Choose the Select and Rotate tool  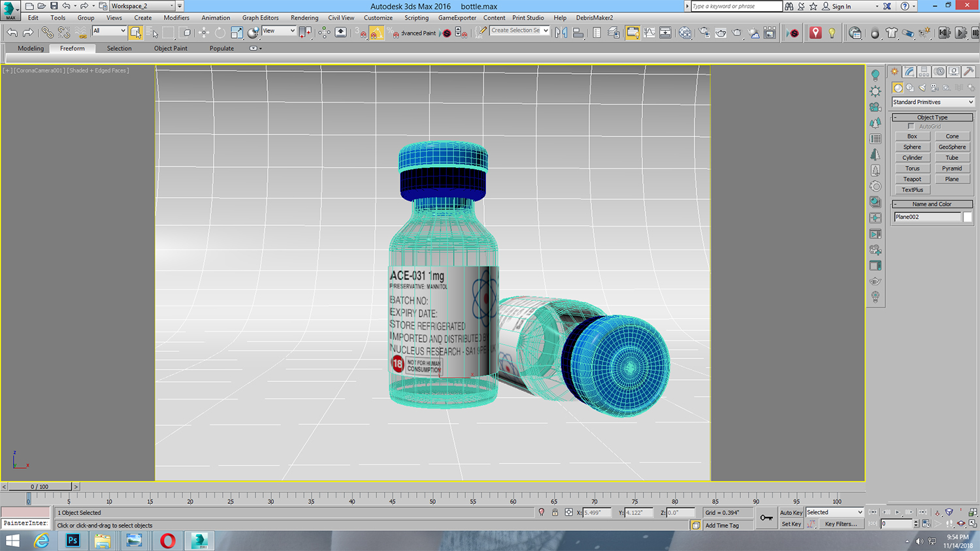pos(220,32)
